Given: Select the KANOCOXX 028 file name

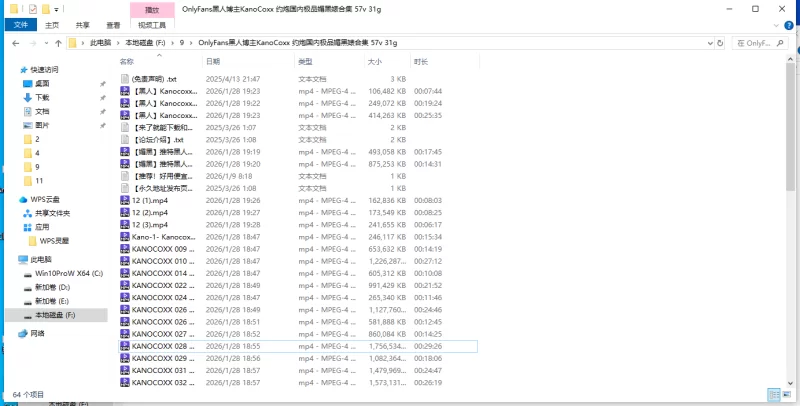Looking at the screenshot, I should 163,346.
